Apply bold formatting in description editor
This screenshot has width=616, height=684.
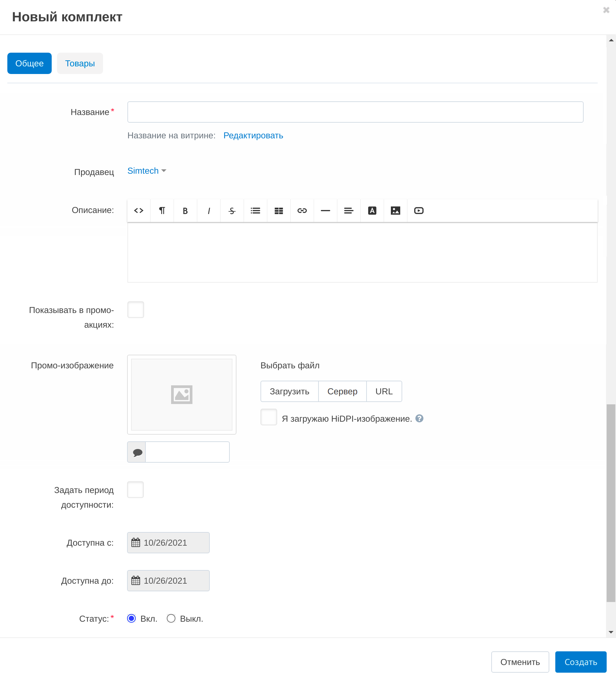[185, 211]
